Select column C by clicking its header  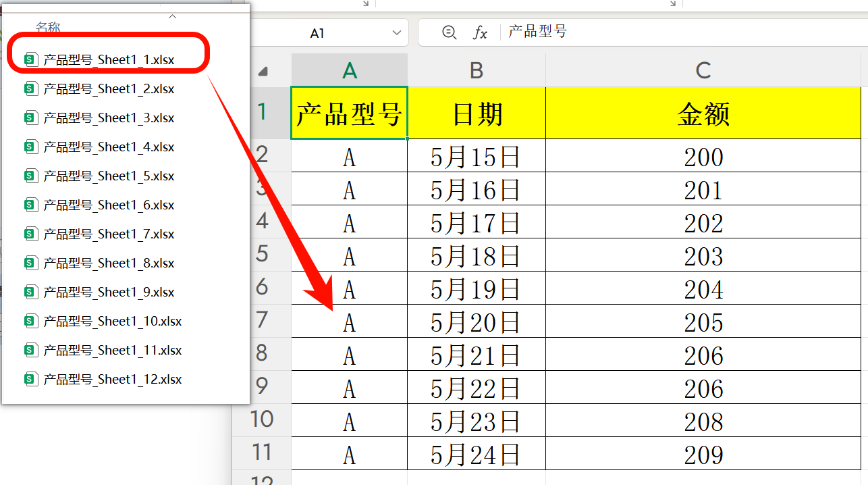coord(703,69)
